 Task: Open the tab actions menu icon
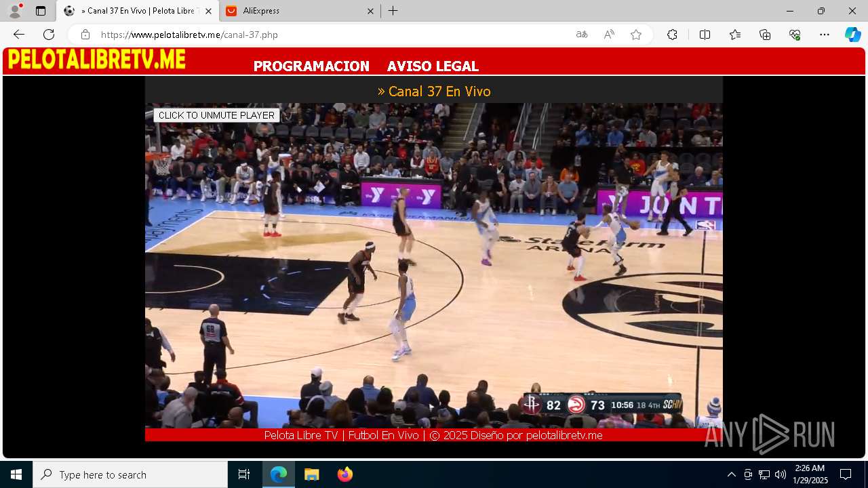pyautogui.click(x=41, y=11)
